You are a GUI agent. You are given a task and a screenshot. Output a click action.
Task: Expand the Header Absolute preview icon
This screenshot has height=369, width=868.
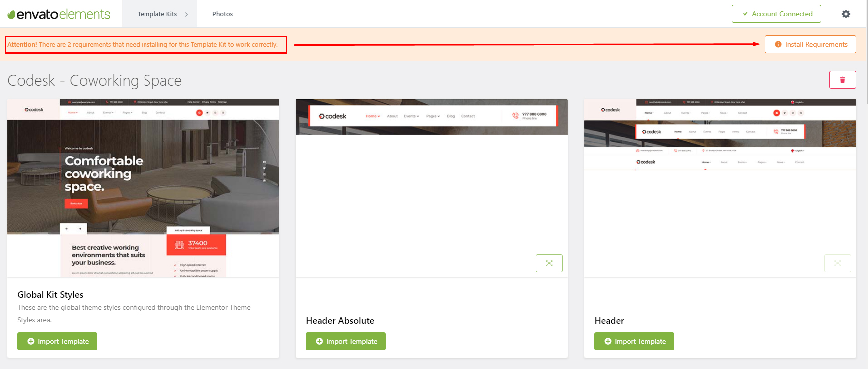click(x=549, y=263)
